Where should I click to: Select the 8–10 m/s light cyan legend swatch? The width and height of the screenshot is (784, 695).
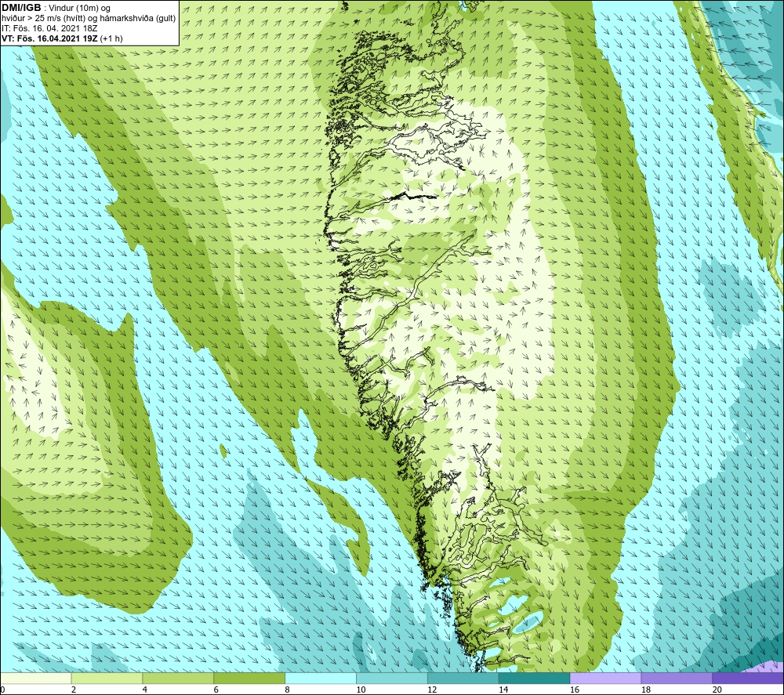tap(321, 678)
